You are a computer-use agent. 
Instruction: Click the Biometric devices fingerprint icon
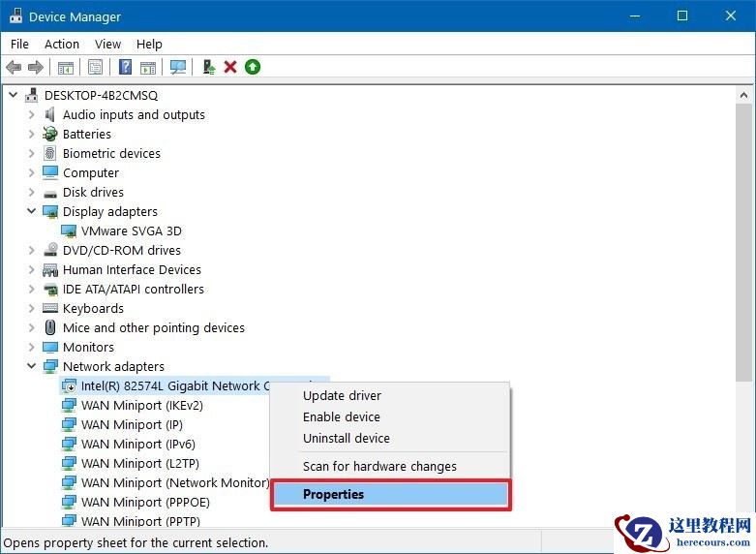pos(49,153)
